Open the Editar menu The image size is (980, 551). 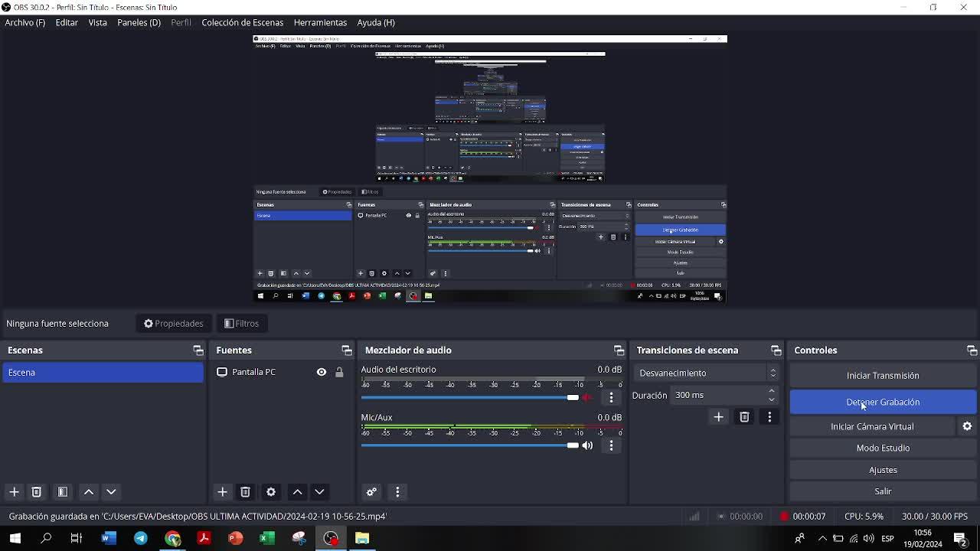tap(67, 22)
